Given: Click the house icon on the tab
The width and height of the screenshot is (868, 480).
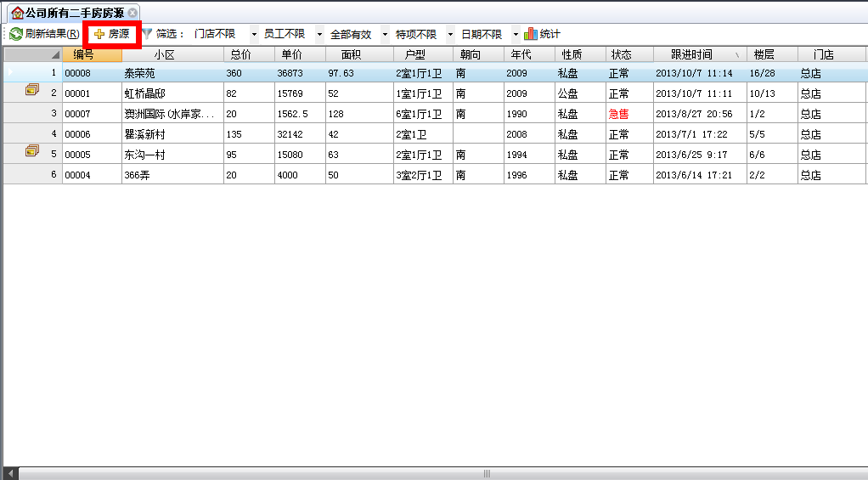Looking at the screenshot, I should tap(17, 13).
